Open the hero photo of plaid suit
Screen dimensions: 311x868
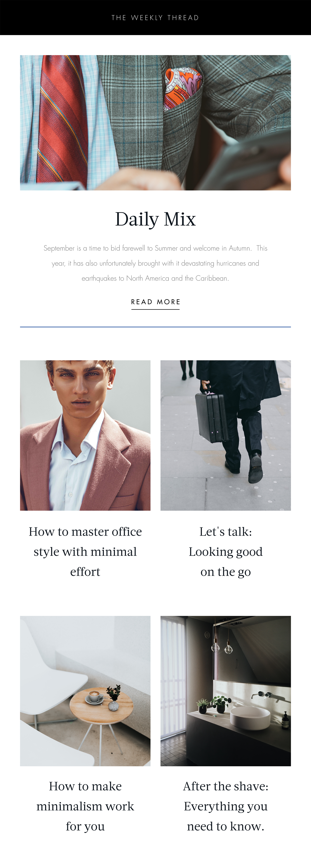pyautogui.click(x=155, y=123)
